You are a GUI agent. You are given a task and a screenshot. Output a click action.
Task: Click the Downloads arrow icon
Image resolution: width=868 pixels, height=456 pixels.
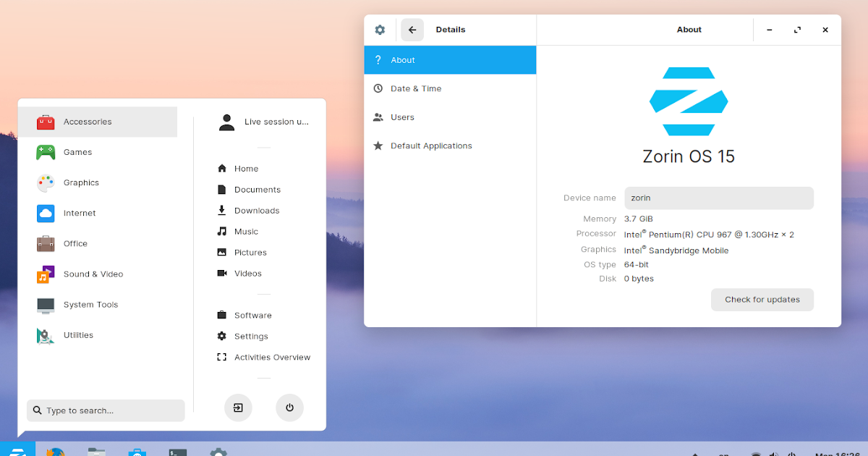(x=222, y=211)
